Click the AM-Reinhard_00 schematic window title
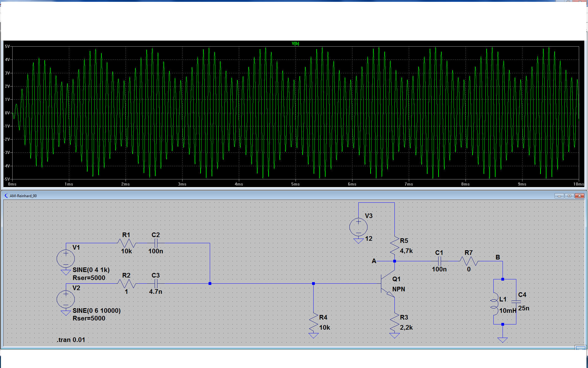 23,196
